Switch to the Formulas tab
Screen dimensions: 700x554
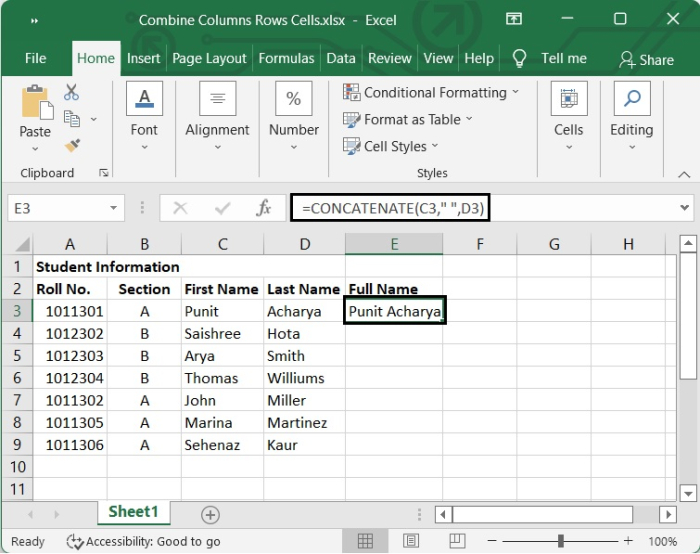tap(286, 58)
